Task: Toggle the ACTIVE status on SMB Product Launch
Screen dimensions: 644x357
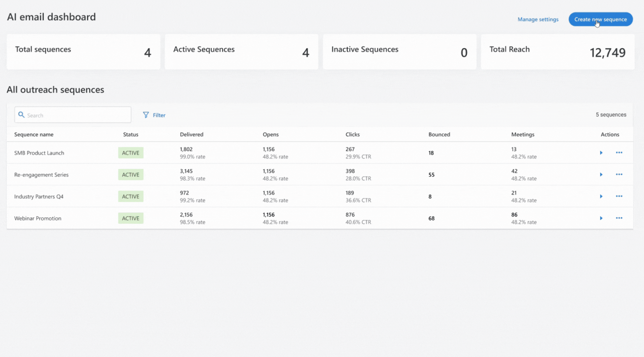Action: pos(130,153)
